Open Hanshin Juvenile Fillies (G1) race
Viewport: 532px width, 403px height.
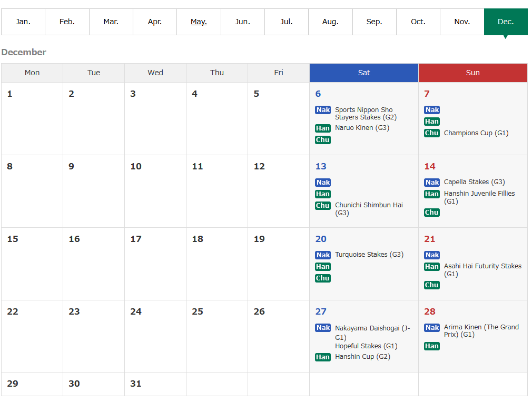coord(479,197)
